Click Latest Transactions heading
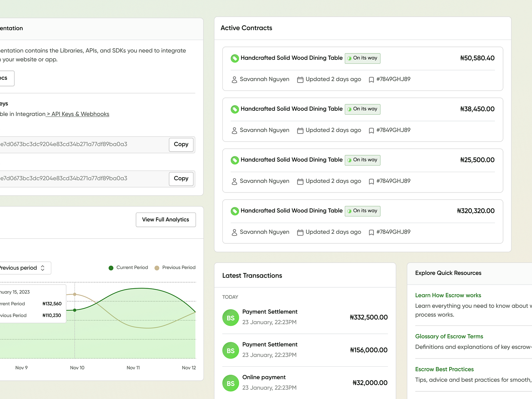Screen dimensions: 532x399 tap(252, 276)
